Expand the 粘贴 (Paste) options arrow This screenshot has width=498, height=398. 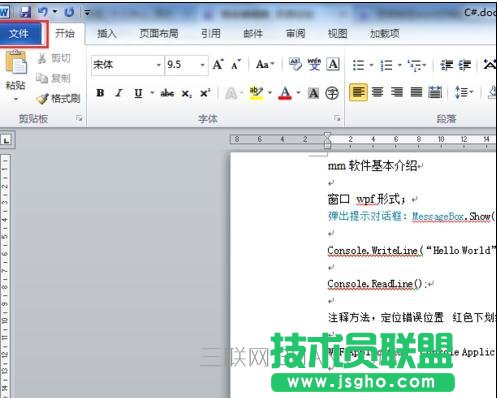coord(16,99)
